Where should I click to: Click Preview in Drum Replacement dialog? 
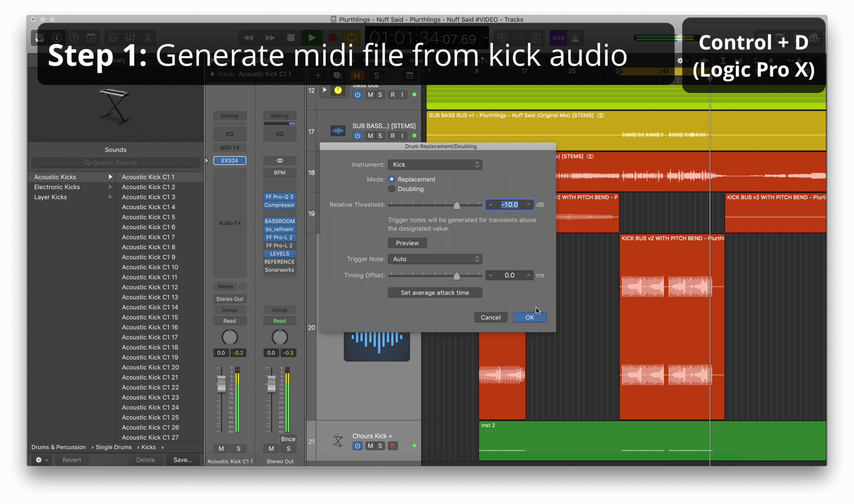click(x=407, y=243)
